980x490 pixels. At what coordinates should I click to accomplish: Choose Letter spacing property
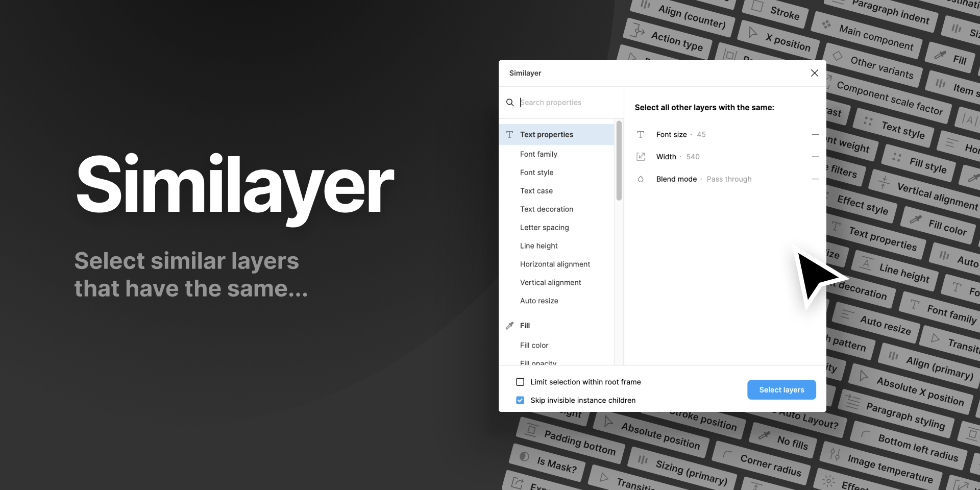click(544, 228)
